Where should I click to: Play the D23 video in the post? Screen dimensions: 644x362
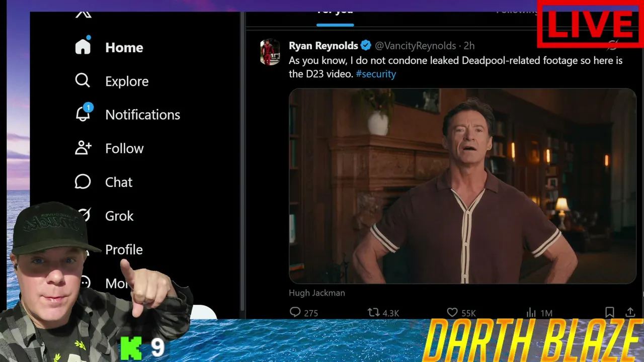(462, 186)
